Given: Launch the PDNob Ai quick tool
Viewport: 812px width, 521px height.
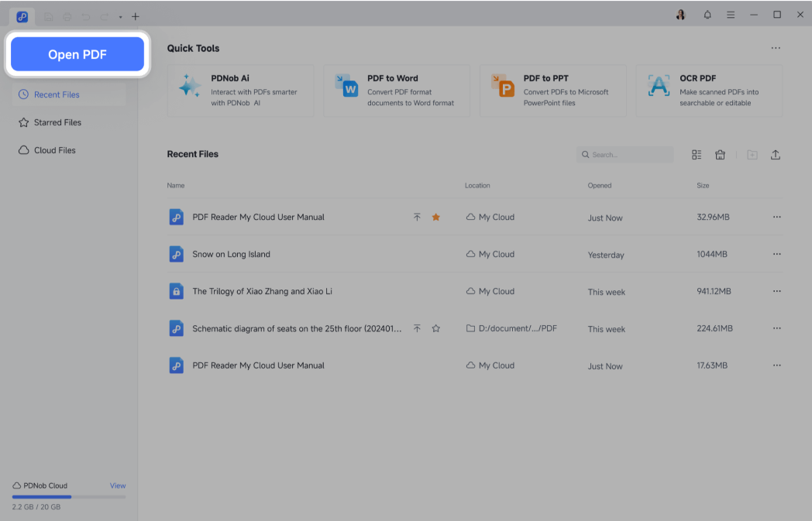Looking at the screenshot, I should [x=240, y=91].
